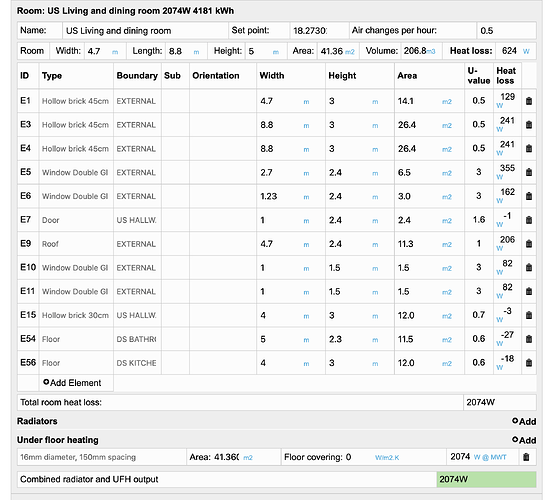
Task: Add a new radiator
Action: (524, 421)
